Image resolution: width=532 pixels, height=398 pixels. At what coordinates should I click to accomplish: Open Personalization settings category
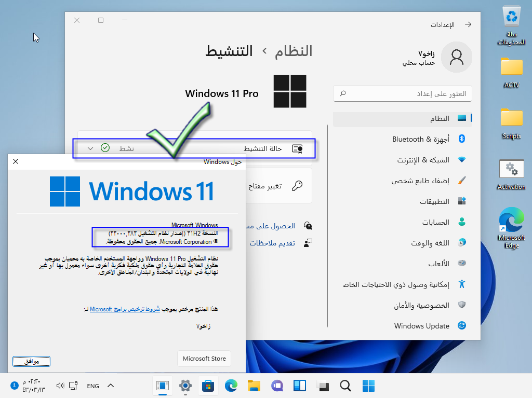pos(403,181)
